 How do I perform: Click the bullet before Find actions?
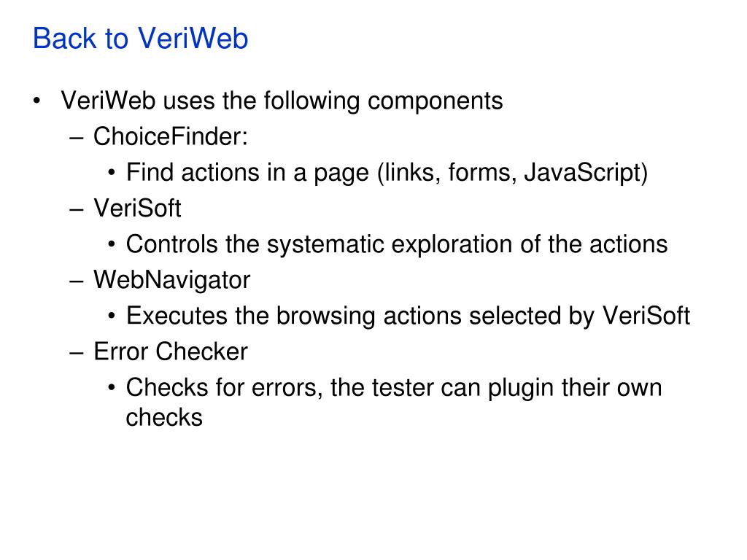pos(112,173)
